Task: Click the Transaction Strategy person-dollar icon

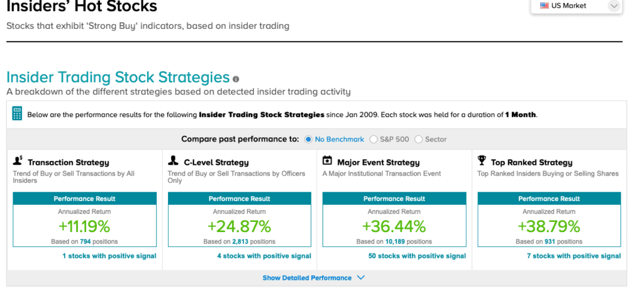Action: coord(18,161)
